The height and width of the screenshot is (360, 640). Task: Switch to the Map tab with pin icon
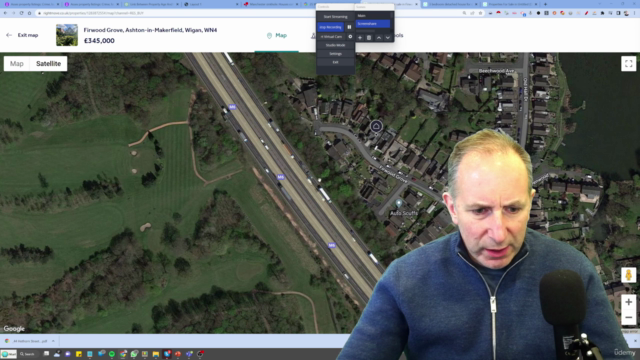click(277, 36)
